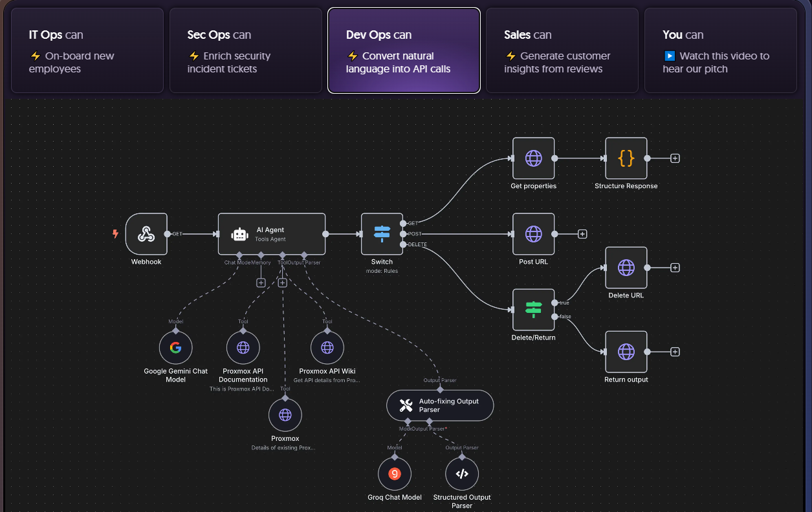The width and height of the screenshot is (812, 512).
Task: Click the Dev Ops active card
Action: point(404,50)
